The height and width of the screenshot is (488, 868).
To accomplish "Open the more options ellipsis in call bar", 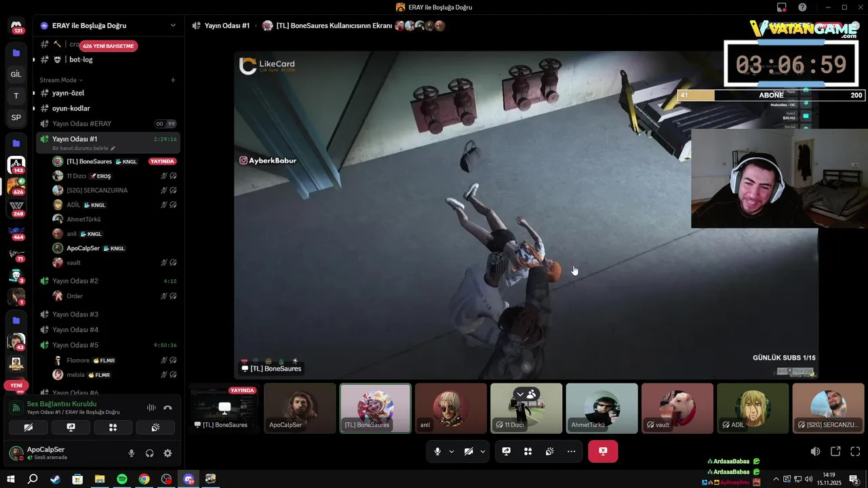I will [x=572, y=451].
